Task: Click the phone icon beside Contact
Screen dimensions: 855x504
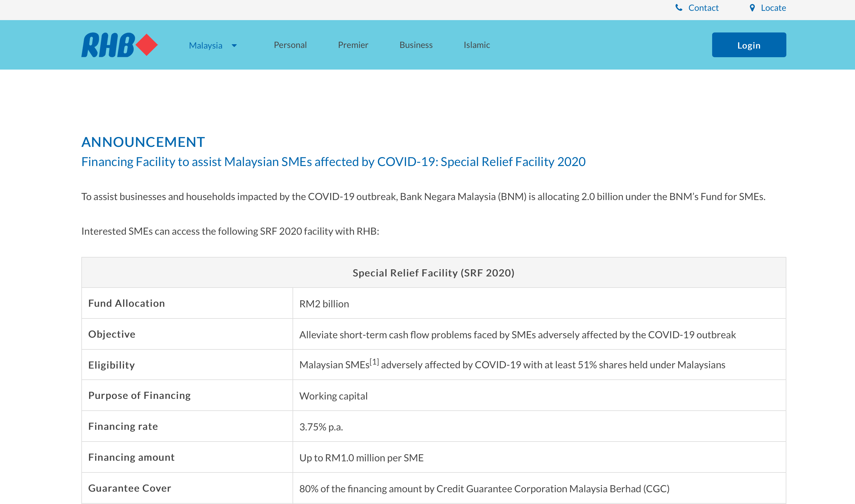Action: [x=679, y=7]
